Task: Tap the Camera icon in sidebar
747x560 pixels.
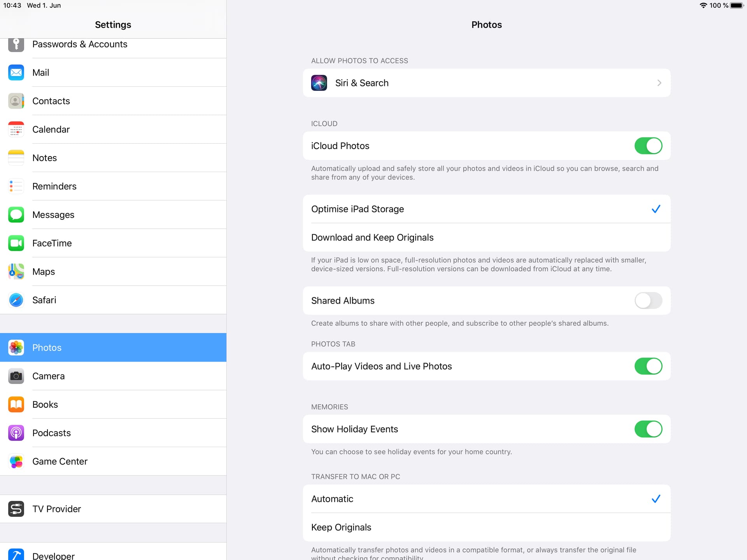Action: (x=16, y=376)
